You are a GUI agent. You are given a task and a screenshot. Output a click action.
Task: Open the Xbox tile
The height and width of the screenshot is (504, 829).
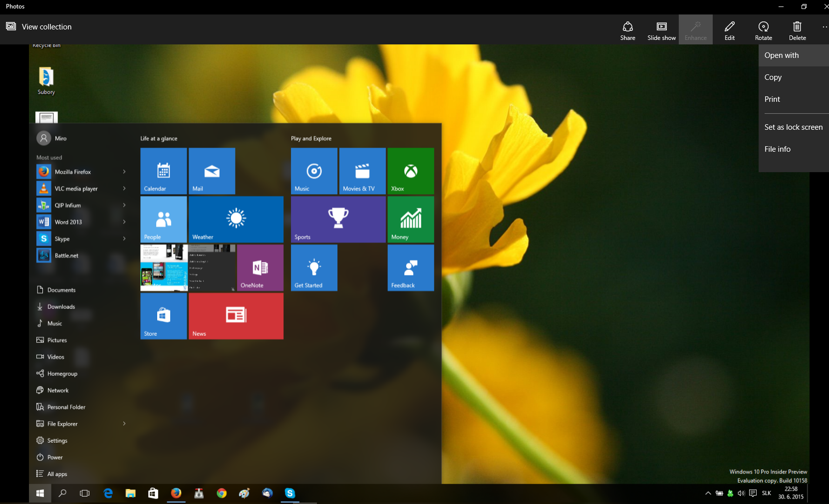pyautogui.click(x=411, y=171)
